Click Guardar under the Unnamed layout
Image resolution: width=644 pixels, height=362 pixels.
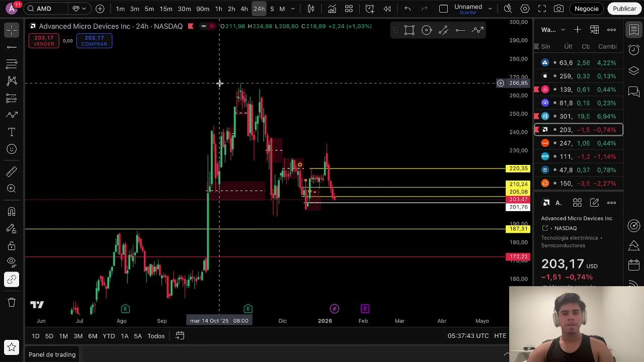tap(468, 13)
